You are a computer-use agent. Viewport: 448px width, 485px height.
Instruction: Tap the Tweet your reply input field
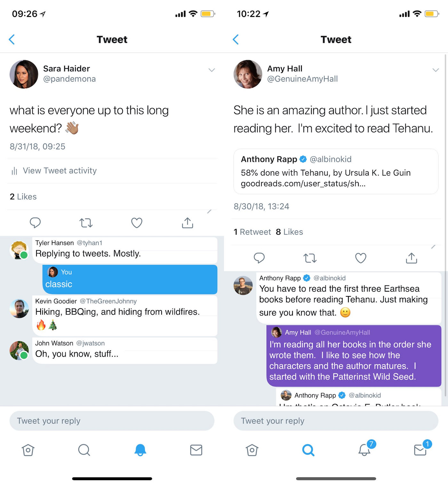coord(112,421)
